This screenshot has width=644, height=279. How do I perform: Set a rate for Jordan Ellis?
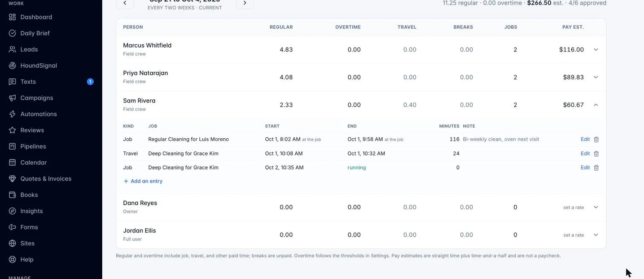point(573,236)
